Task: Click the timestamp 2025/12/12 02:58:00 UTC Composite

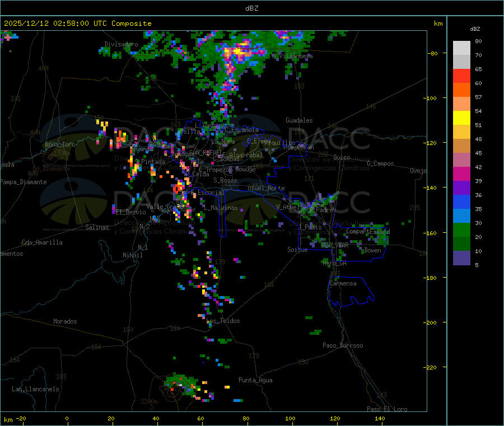Action: 77,24
